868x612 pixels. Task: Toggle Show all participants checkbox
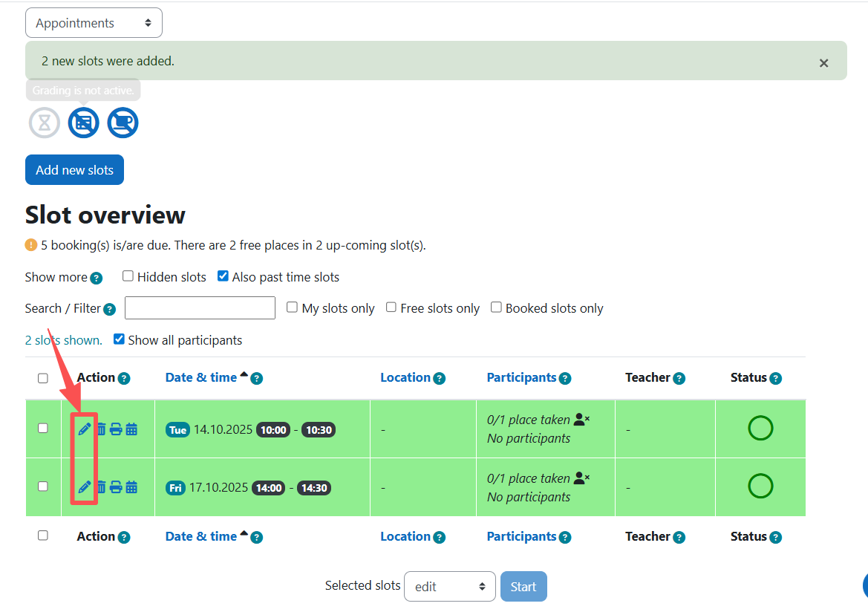tap(119, 339)
